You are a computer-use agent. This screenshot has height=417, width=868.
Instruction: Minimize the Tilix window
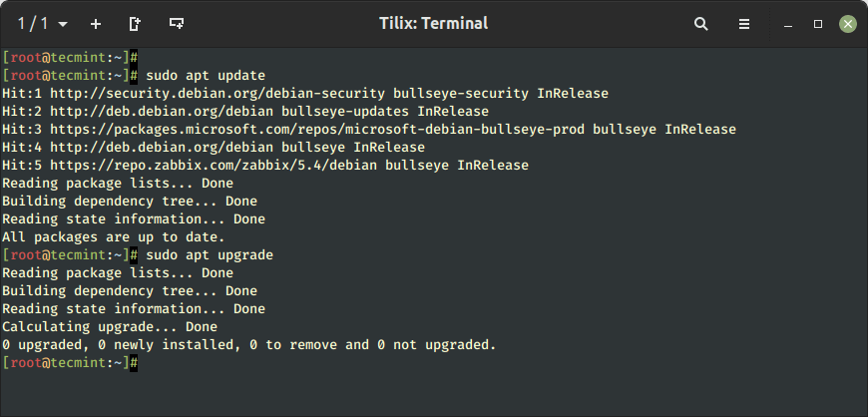pos(789,24)
